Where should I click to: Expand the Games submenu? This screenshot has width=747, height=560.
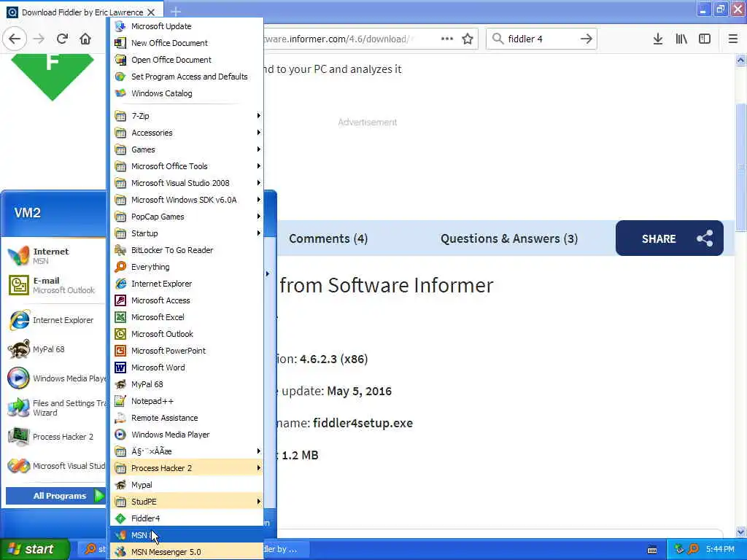tap(187, 149)
